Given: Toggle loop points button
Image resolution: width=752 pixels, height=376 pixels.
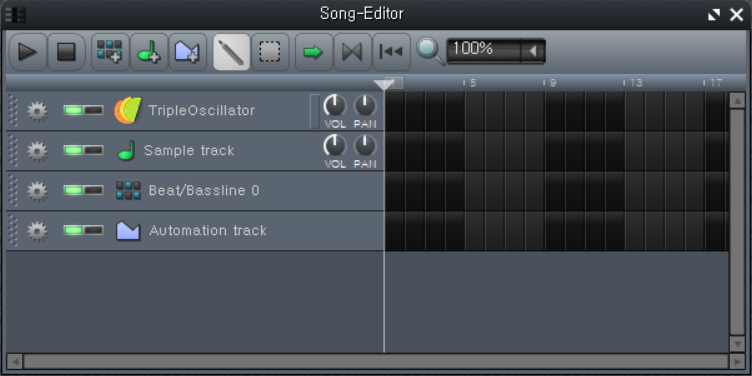Looking at the screenshot, I should (x=352, y=52).
